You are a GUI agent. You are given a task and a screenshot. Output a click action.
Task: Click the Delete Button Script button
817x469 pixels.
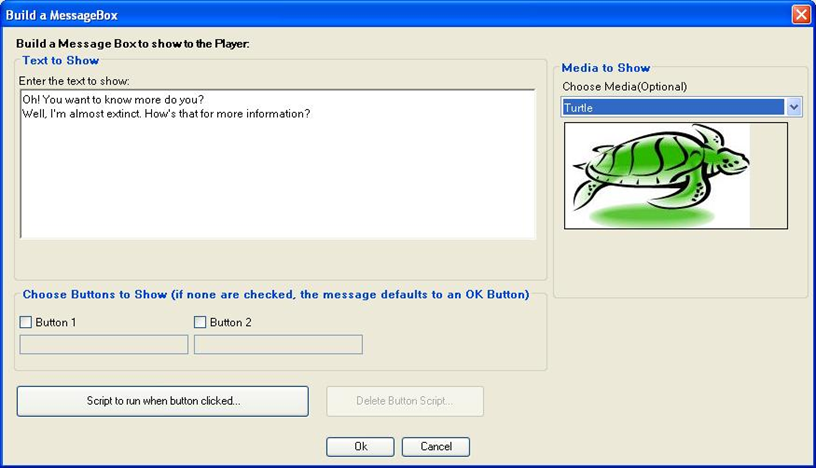405,401
